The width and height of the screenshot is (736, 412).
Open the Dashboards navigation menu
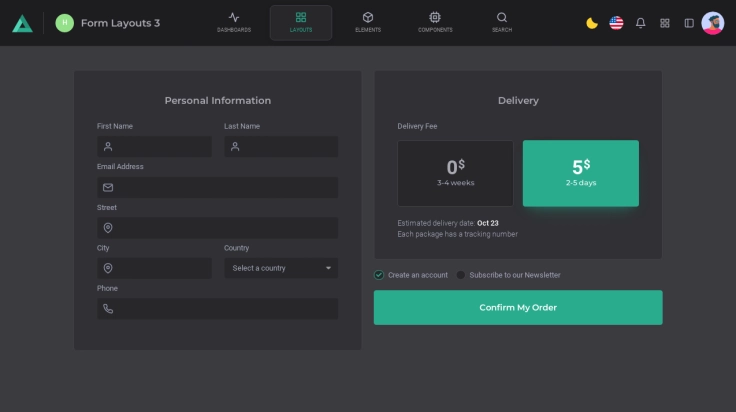234,22
